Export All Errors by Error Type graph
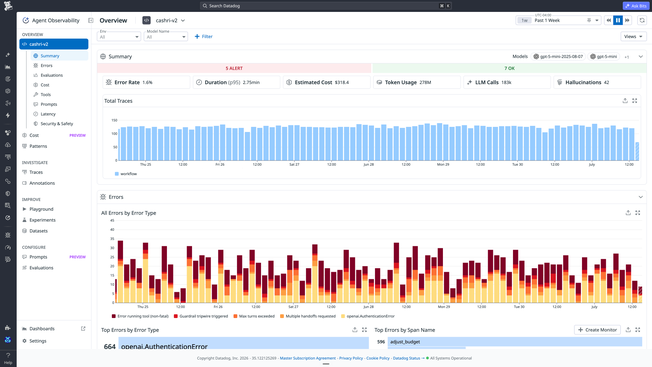 click(x=628, y=213)
